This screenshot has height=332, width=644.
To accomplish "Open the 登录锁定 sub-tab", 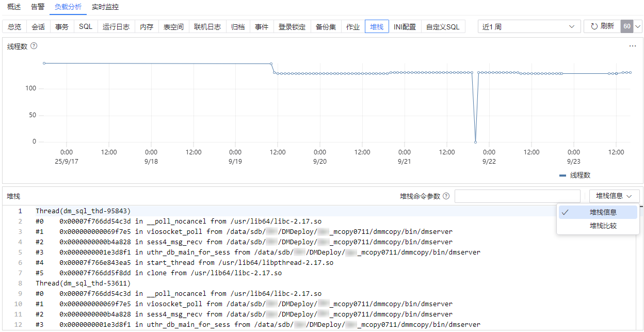I will point(292,27).
